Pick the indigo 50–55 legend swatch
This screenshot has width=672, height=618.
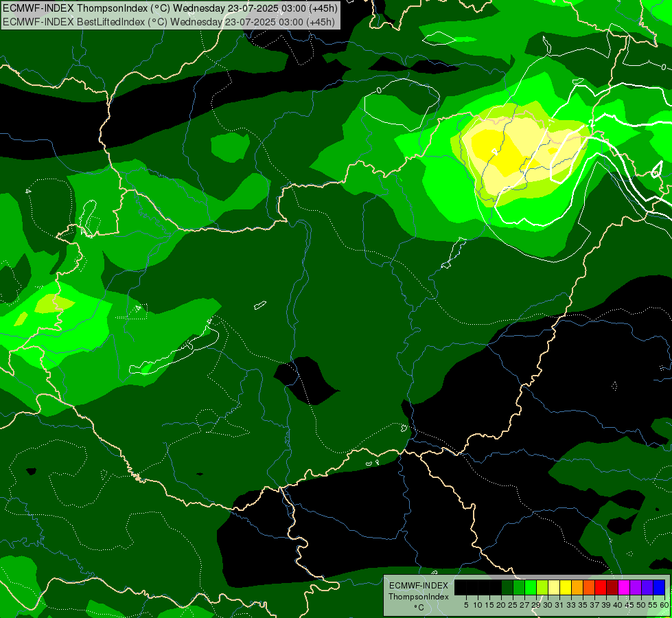click(x=647, y=587)
